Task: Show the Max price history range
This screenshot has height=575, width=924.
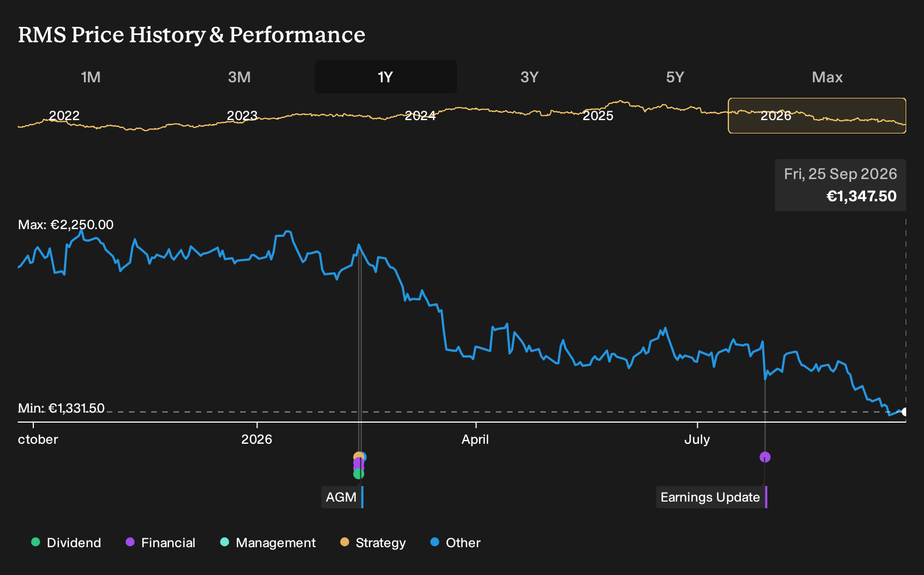Action: click(x=827, y=77)
